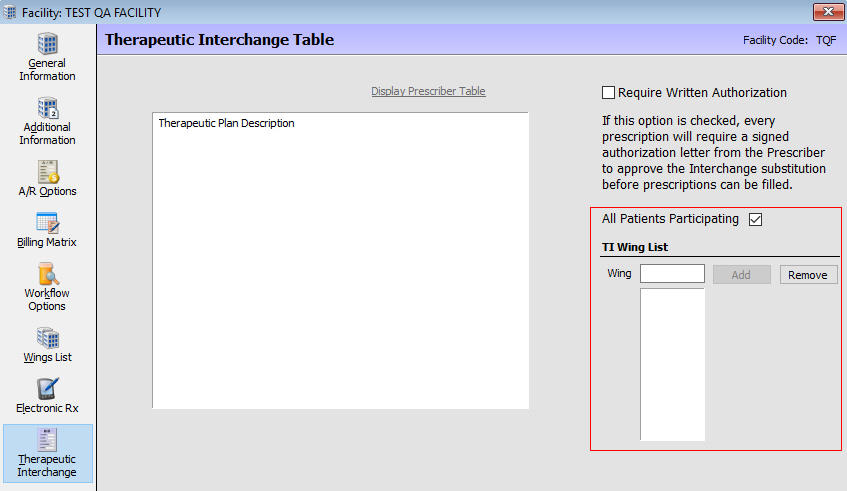Image resolution: width=847 pixels, height=491 pixels.
Task: Close the Facility window
Action: 825,13
